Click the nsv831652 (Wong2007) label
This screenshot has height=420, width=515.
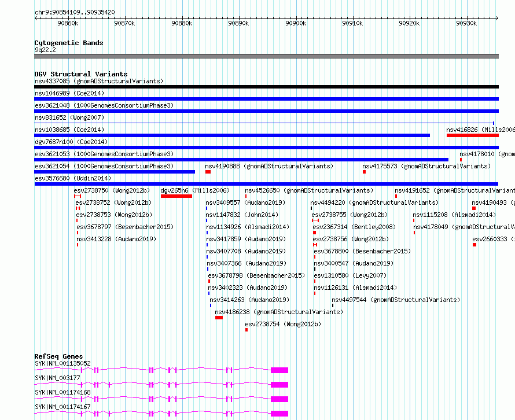tap(69, 117)
